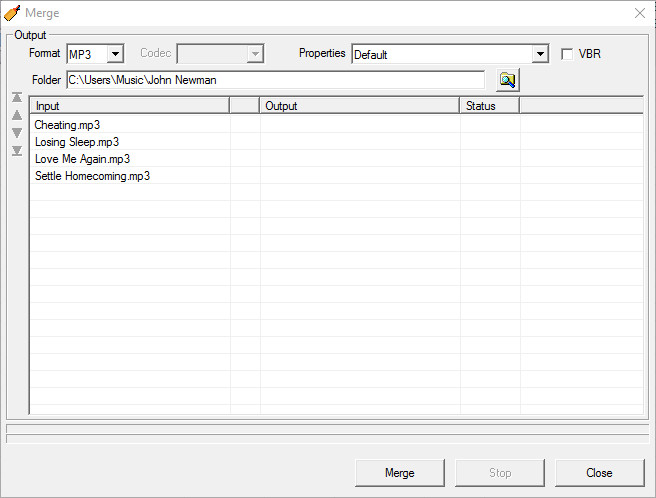Click the Folder path input field
Image resolution: width=656 pixels, height=498 pixels.
click(276, 80)
